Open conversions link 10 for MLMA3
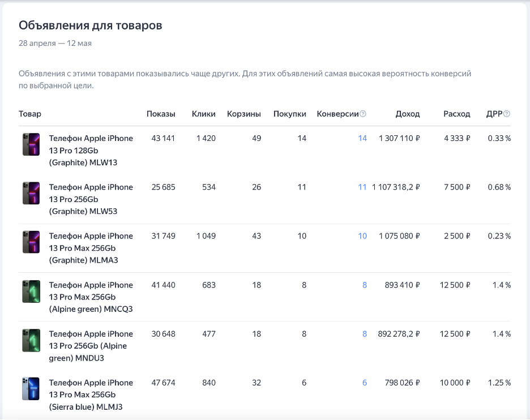The width and height of the screenshot is (530, 420). click(362, 236)
